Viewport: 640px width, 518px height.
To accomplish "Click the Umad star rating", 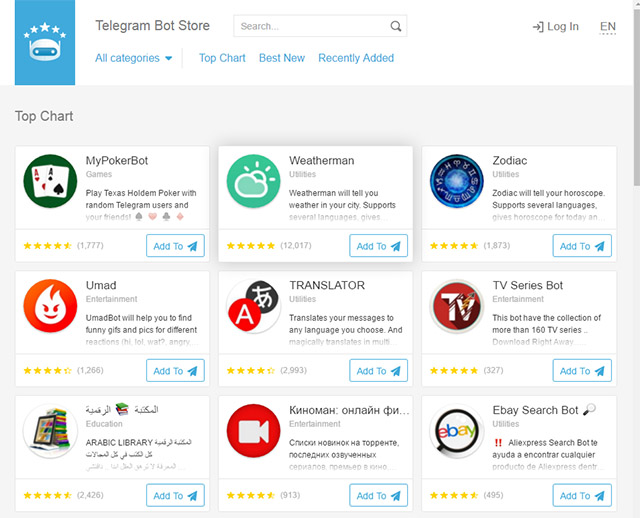I will coord(48,371).
